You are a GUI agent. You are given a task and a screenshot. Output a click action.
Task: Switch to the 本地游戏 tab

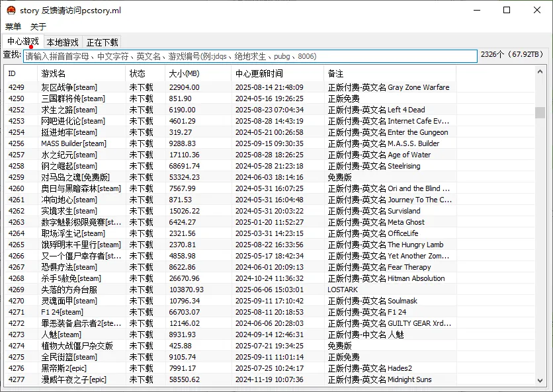pyautogui.click(x=62, y=42)
